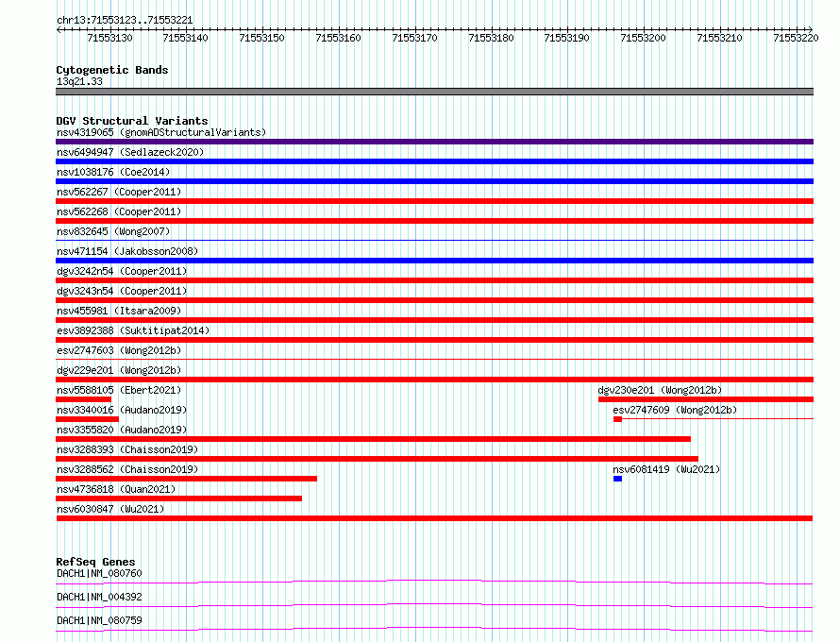Click the RefSeq Genes track title

click(x=95, y=562)
